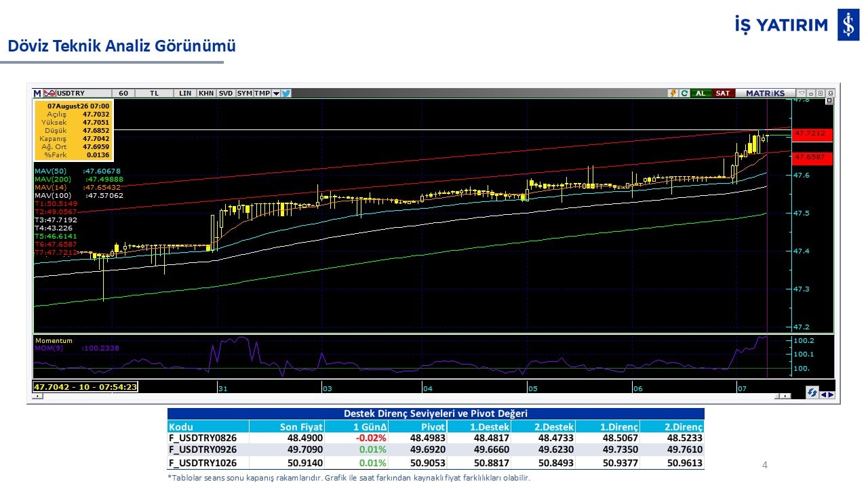Viewport: 868px width, 488px height.
Task: Click the left navigation arrow at chart bottom
Action: tap(824, 394)
